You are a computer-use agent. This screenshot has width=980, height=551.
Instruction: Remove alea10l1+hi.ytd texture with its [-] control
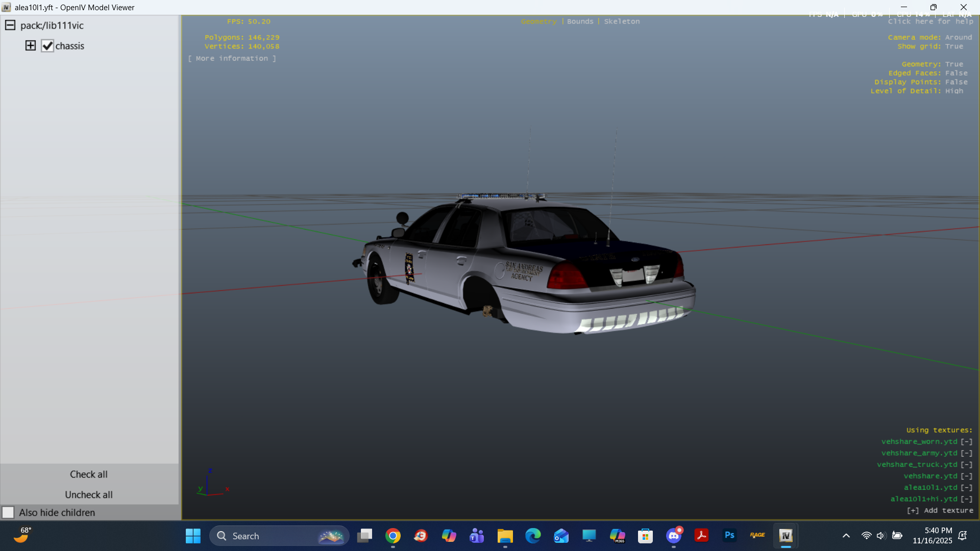(x=966, y=499)
